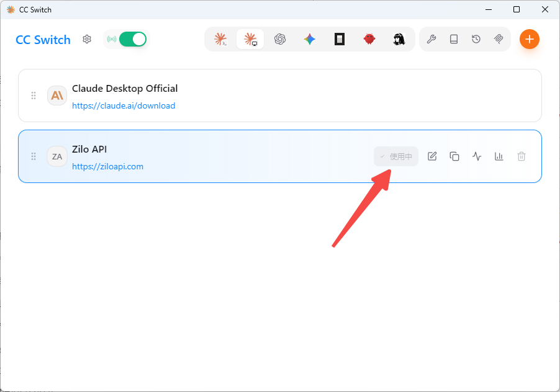Switch to the OpenAI Codex app tab
560x392 pixels.
[280, 39]
